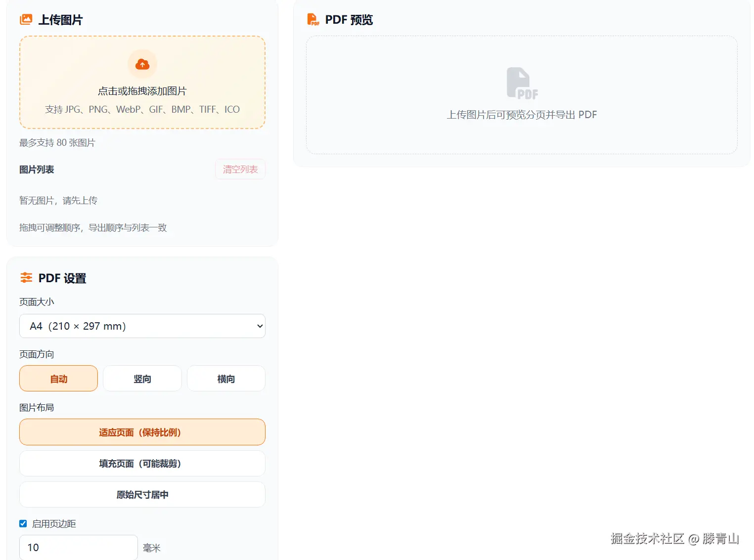Choose 填充页面（可能裁剪）layout
Screen dimensions: 754x560
(142, 464)
